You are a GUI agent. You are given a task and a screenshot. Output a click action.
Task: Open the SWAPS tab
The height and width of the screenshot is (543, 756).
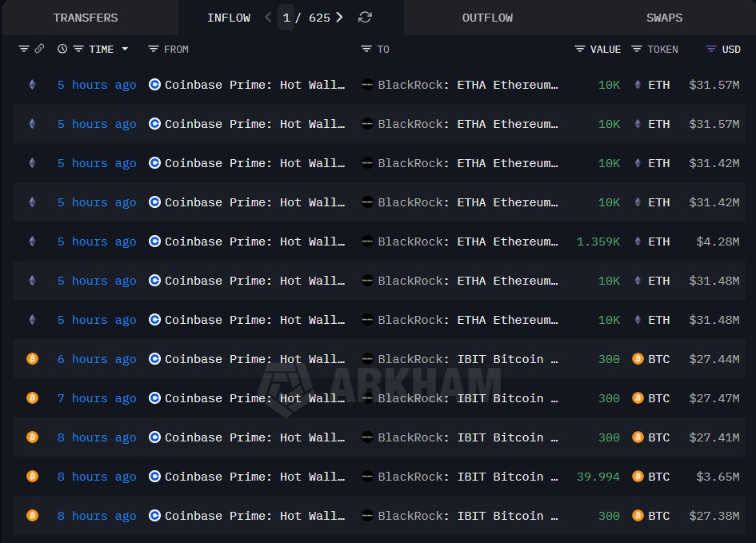tap(665, 18)
